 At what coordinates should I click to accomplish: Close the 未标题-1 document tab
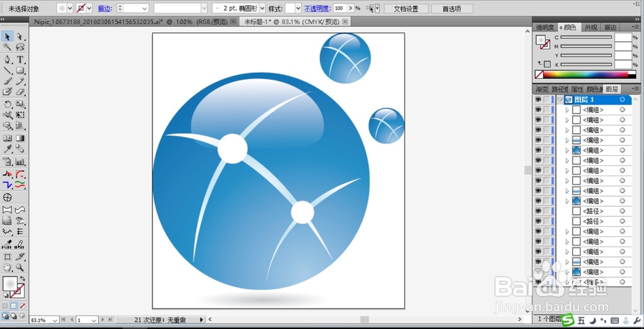click(x=345, y=21)
